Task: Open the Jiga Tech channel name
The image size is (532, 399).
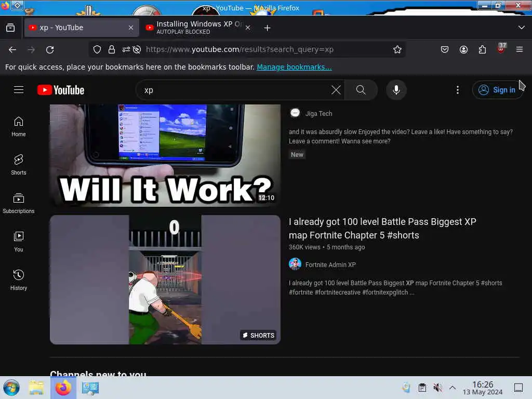Action: click(318, 114)
